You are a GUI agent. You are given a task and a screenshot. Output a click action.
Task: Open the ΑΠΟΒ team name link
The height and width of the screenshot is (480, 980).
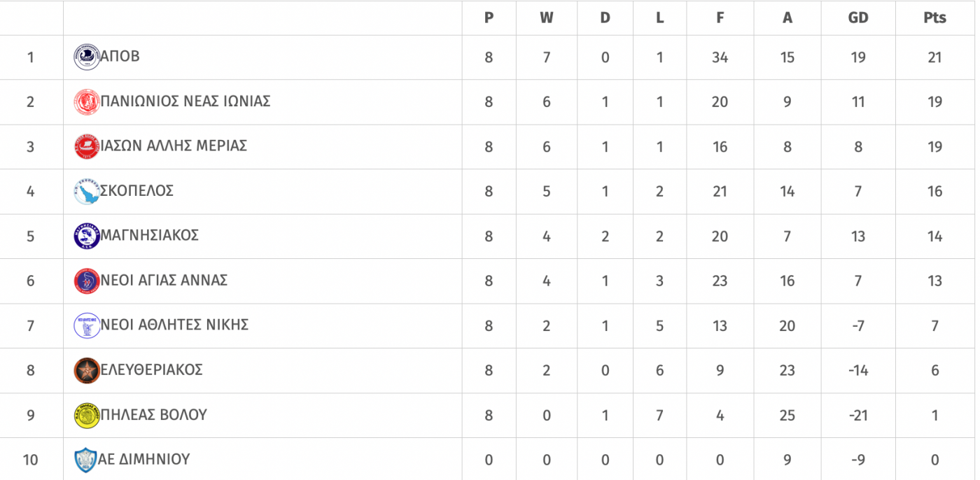[120, 57]
